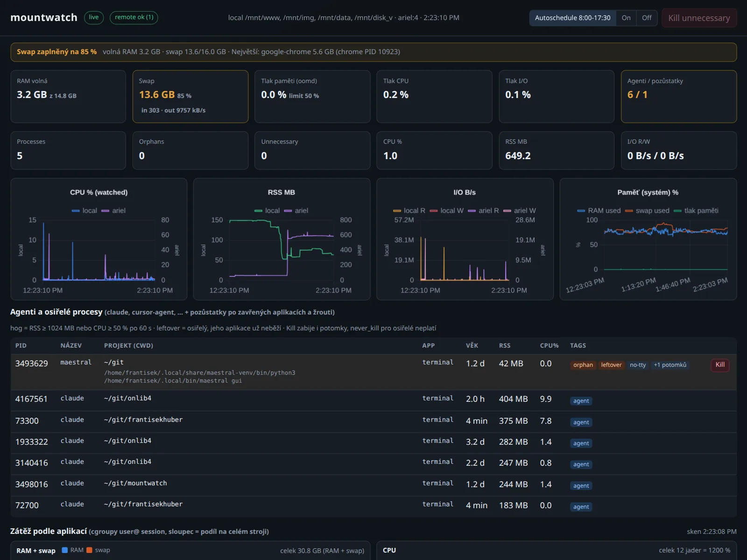The width and height of the screenshot is (747, 560).
Task: Kill the maestral orphan process
Action: 720,364
